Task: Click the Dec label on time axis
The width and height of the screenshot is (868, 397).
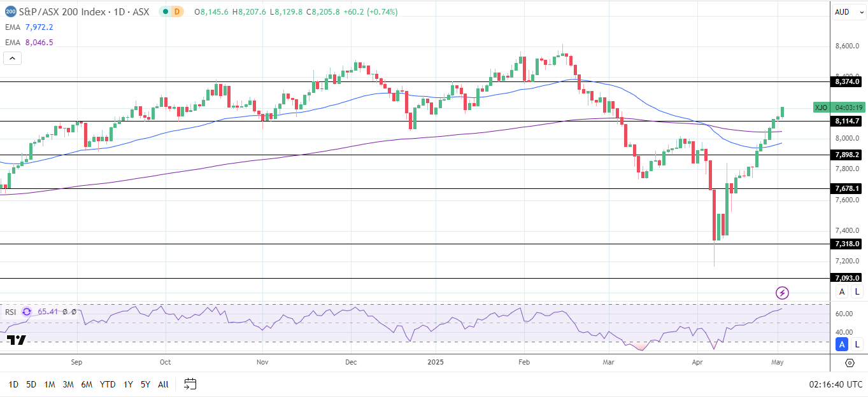Action: coord(352,362)
